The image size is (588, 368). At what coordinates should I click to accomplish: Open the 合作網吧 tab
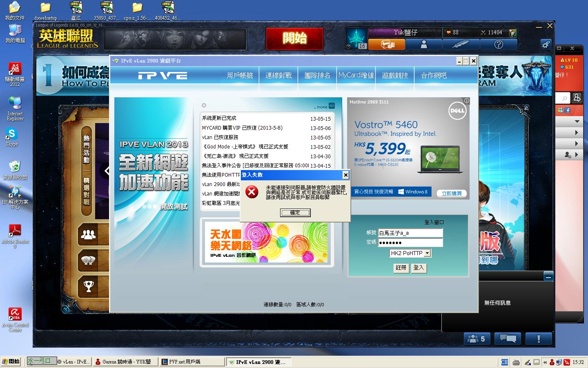[434, 75]
